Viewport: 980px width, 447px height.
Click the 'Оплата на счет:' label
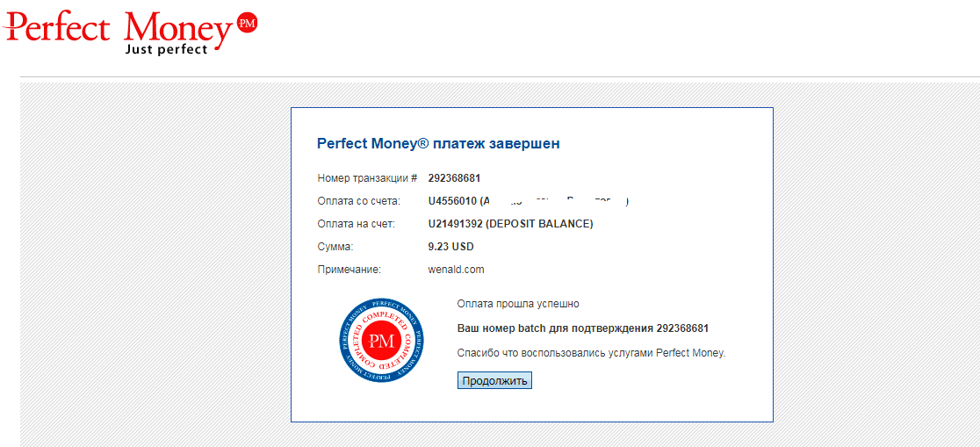(357, 224)
